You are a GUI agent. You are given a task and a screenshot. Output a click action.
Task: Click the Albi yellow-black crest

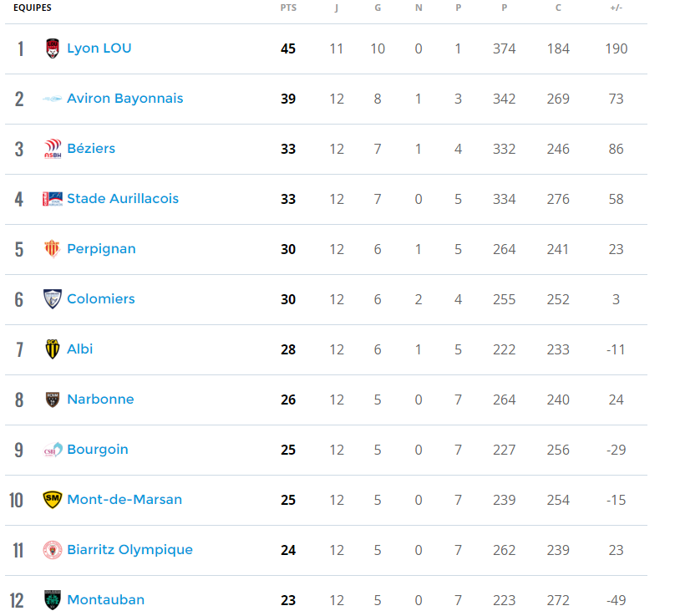click(53, 349)
